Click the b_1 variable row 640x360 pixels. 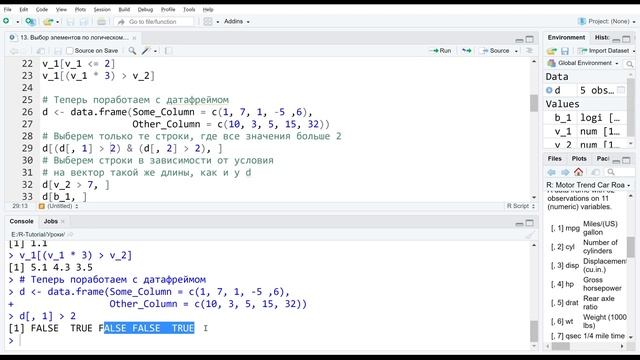point(586,118)
